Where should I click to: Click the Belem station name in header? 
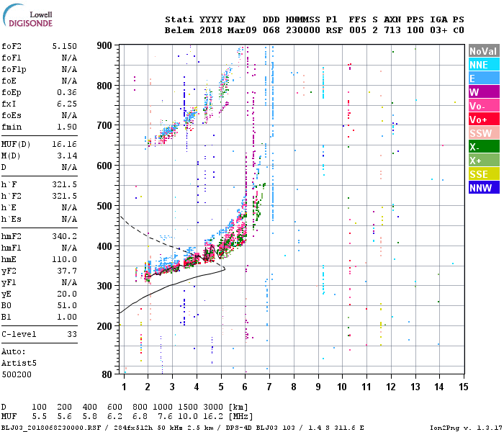[x=179, y=30]
